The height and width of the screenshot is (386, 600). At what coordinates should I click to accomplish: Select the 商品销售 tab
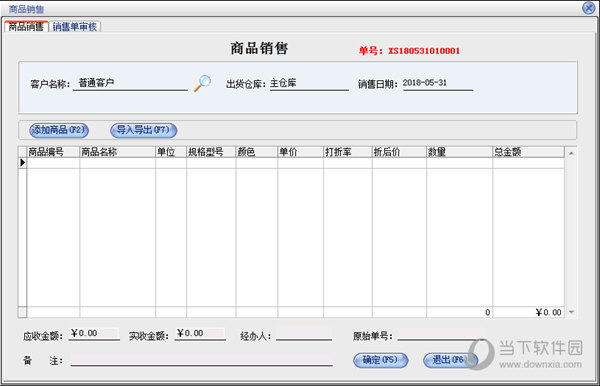tap(26, 26)
